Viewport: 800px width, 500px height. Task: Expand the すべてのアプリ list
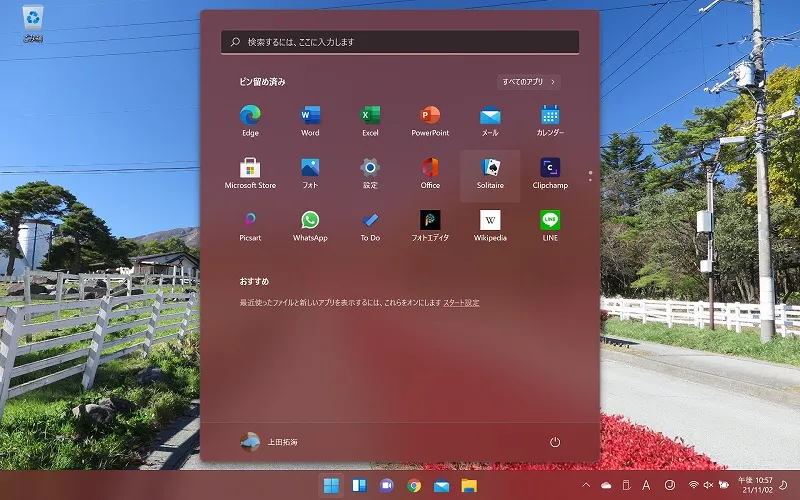click(x=529, y=82)
